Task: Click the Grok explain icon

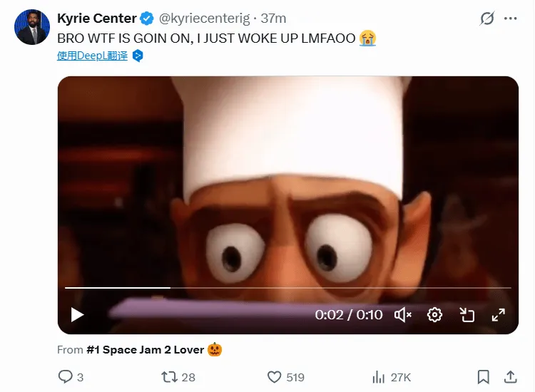Action: [487, 19]
